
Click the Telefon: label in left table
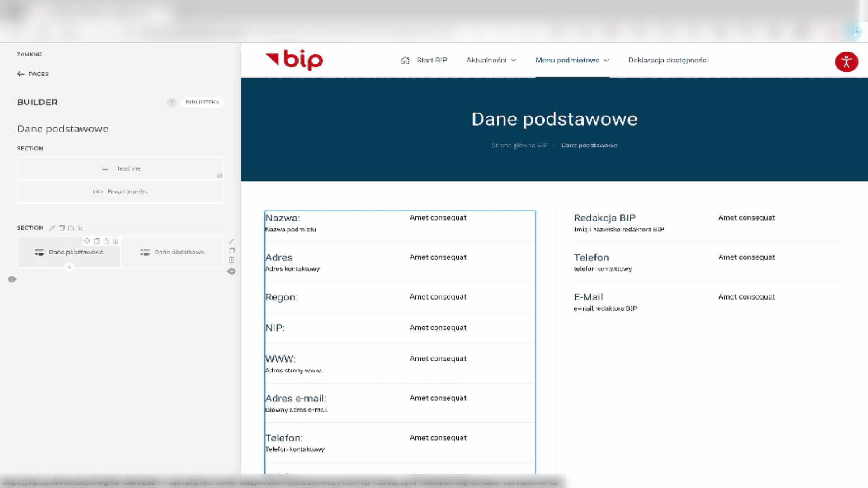(284, 438)
